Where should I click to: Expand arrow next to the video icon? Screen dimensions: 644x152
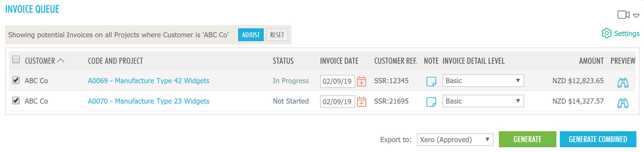pos(636,15)
